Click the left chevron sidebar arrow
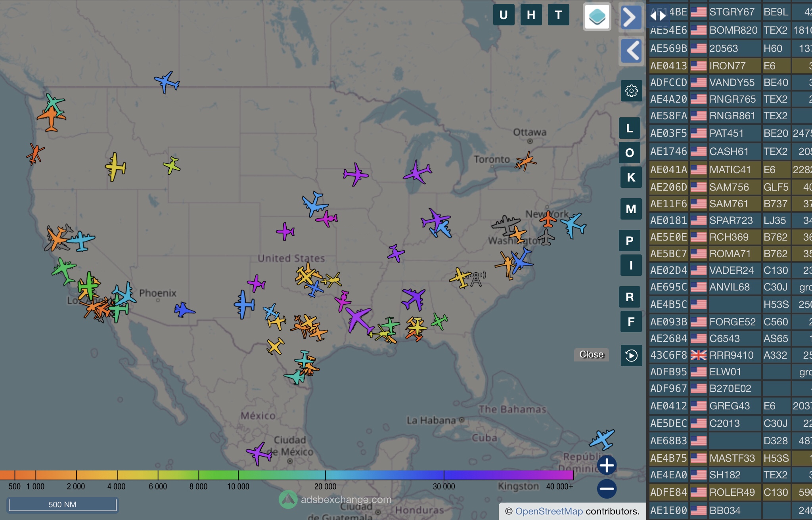This screenshot has width=812, height=520. point(631,51)
